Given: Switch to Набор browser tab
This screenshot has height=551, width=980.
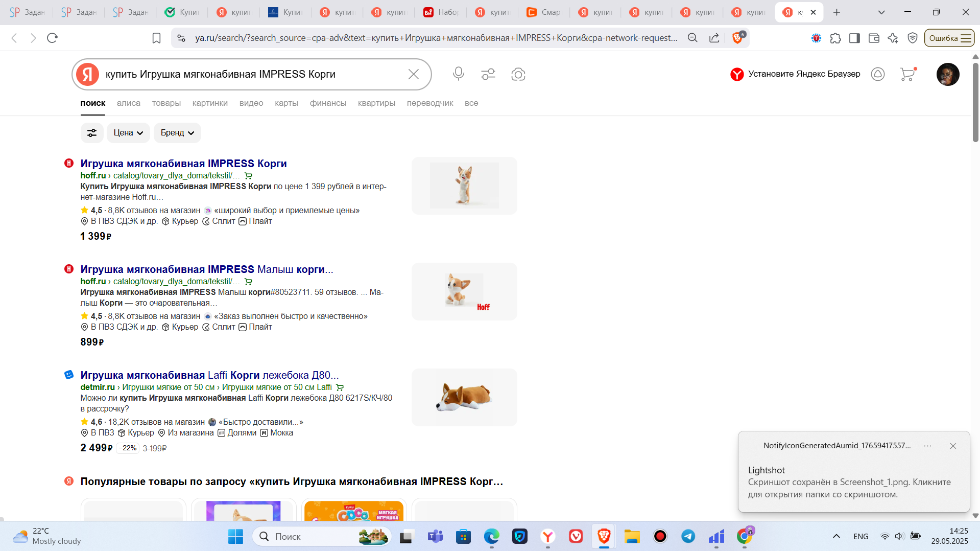Looking at the screenshot, I should [441, 12].
